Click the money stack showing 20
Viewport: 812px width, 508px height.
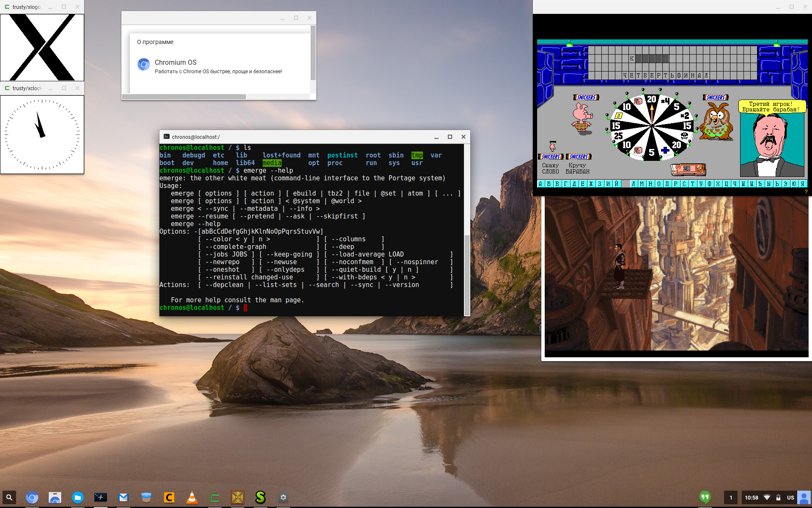click(688, 169)
